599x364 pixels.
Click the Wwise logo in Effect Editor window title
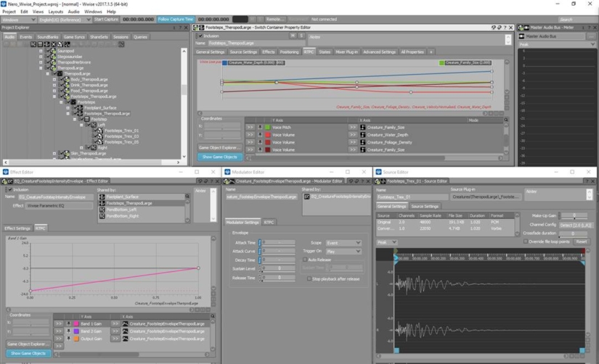pos(6,172)
